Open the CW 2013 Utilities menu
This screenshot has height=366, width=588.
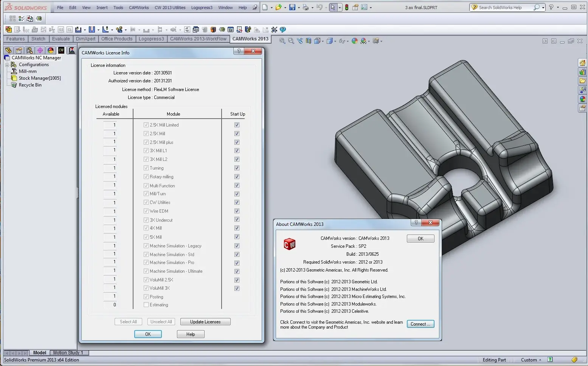tap(170, 8)
